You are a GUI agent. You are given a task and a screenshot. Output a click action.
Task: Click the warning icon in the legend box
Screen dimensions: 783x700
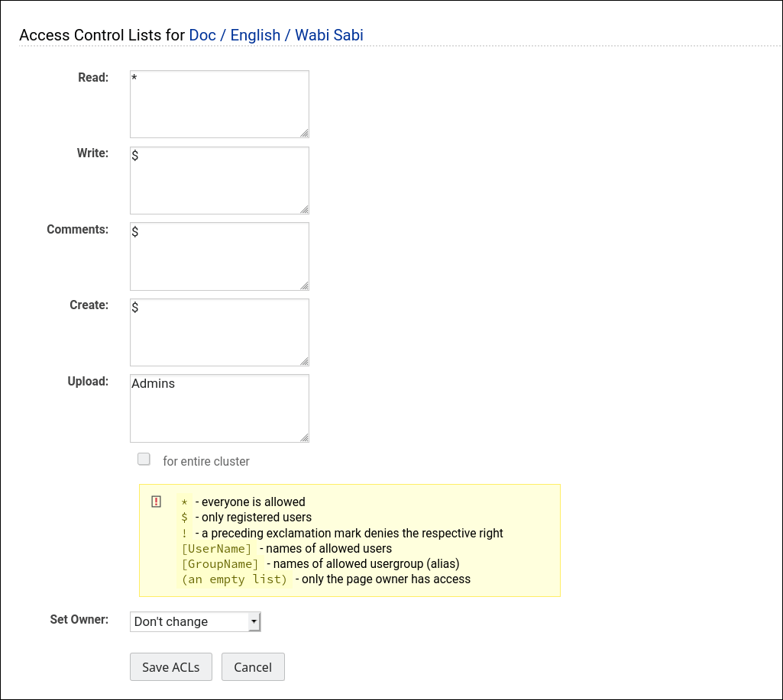point(156,501)
